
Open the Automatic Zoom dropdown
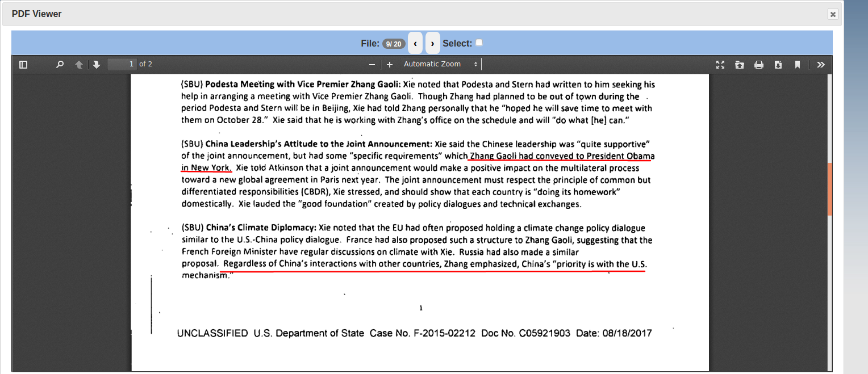[x=441, y=64]
